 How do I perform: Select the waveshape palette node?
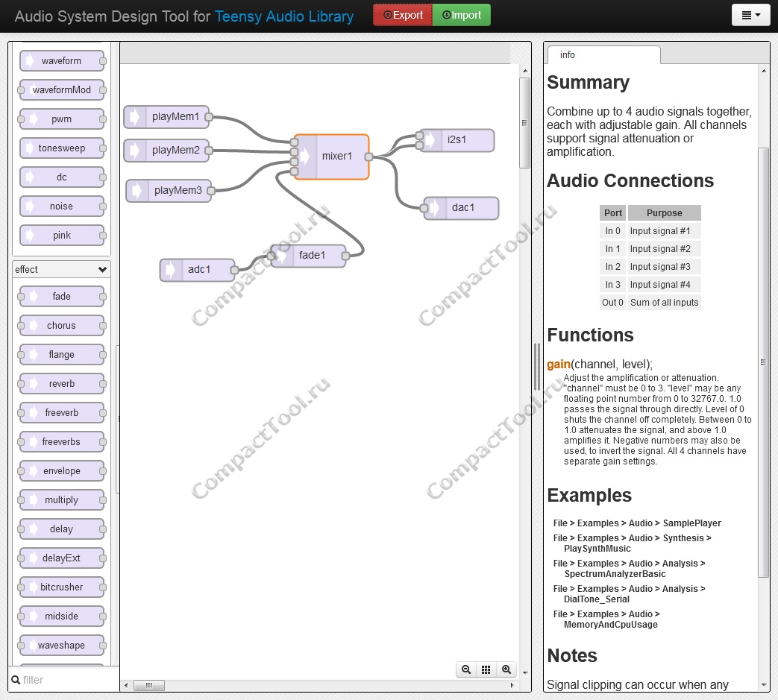[x=62, y=646]
